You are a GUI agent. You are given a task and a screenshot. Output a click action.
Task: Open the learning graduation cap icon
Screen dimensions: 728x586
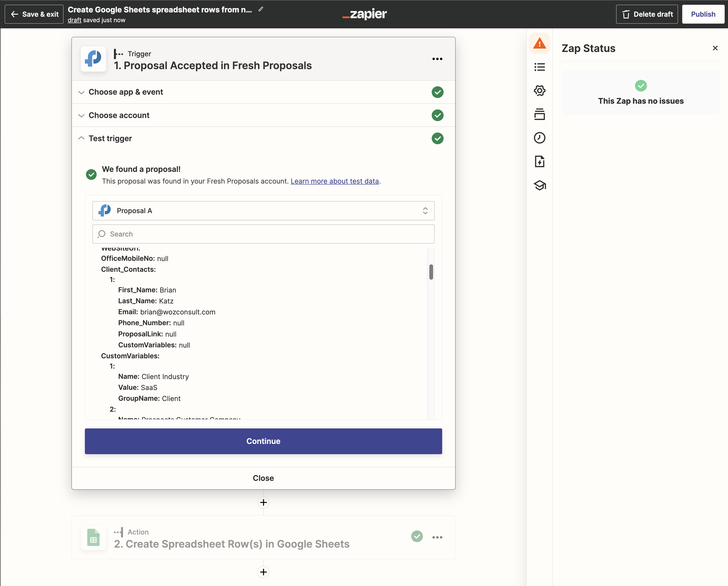539,185
